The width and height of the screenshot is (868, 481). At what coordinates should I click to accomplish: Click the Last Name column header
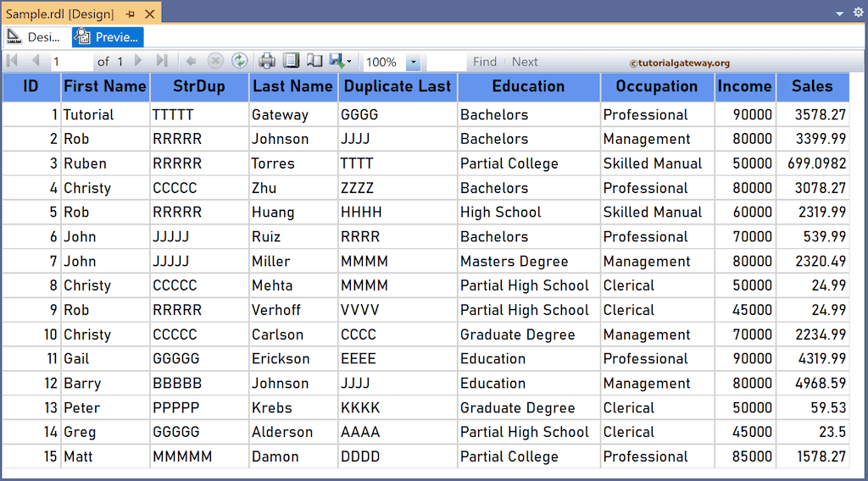point(292,87)
